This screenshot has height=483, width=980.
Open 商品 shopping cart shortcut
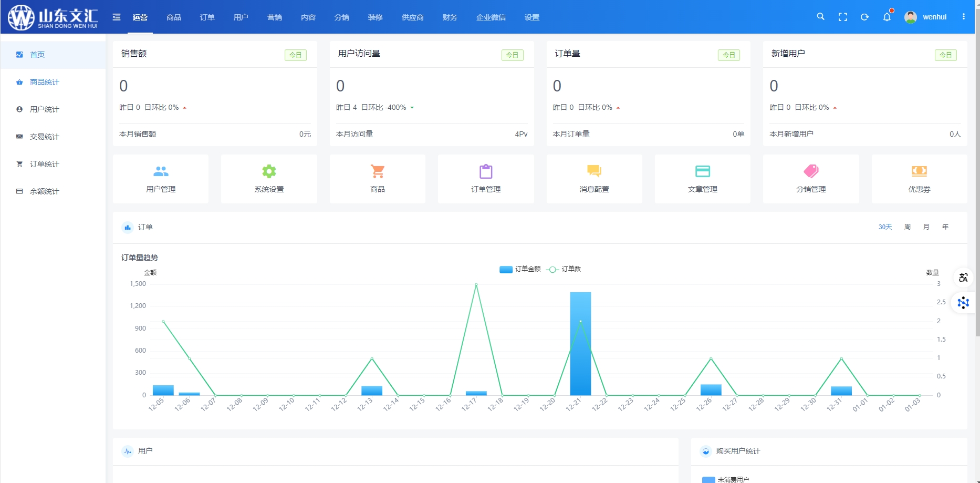click(x=378, y=179)
